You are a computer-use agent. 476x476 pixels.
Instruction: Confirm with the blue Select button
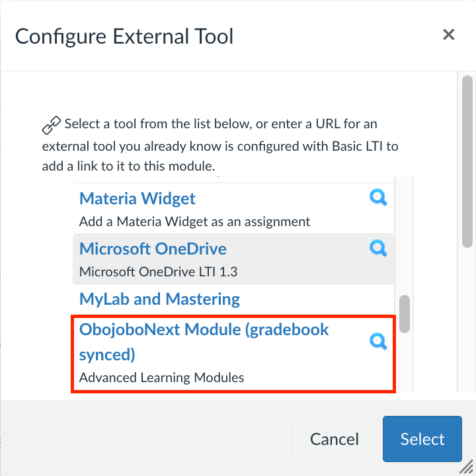pyautogui.click(x=422, y=439)
